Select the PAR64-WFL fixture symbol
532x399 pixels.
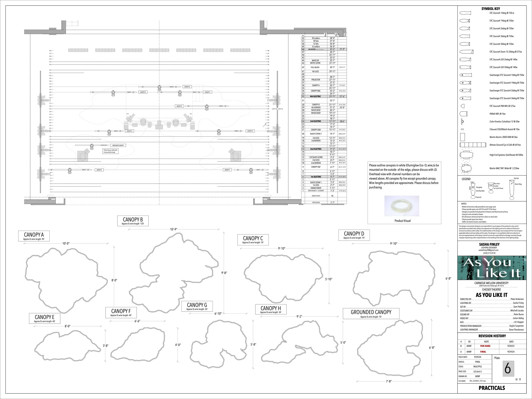click(463, 114)
